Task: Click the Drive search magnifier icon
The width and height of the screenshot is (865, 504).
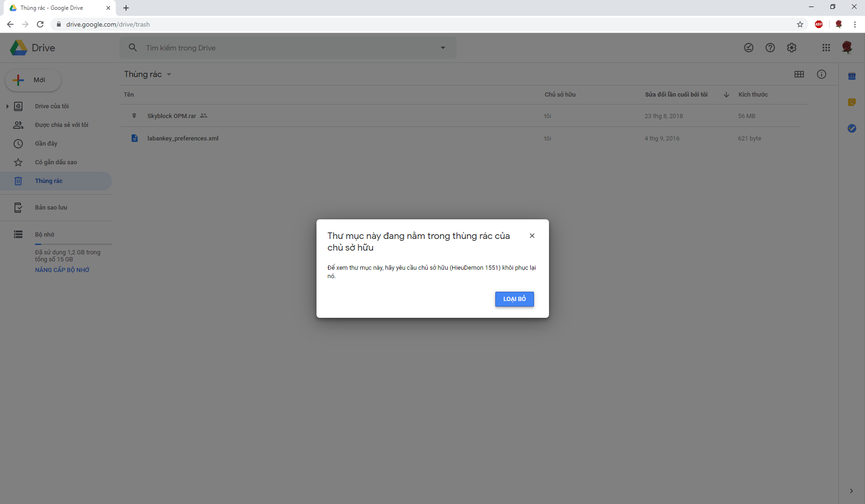Action: (x=133, y=48)
